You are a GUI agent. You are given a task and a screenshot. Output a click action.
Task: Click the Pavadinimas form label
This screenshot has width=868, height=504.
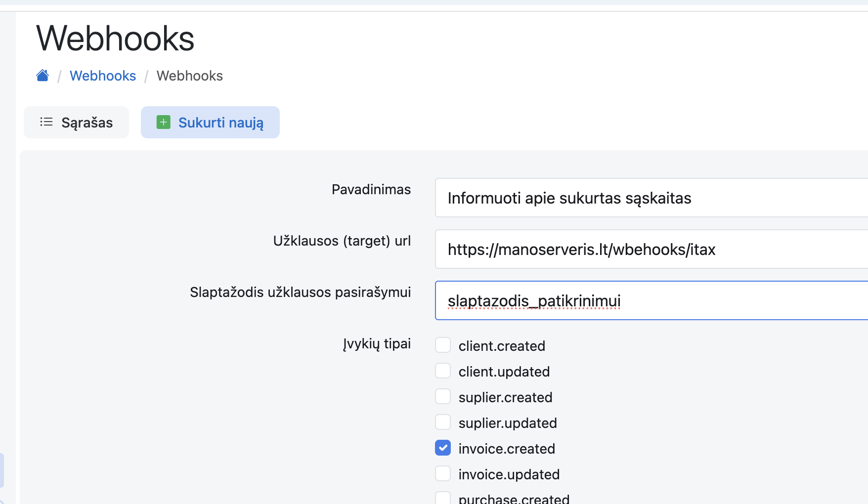[x=371, y=189]
